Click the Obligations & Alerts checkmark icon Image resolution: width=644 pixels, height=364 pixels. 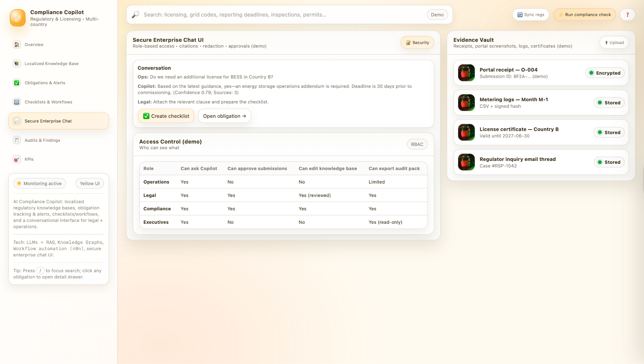coord(17,83)
